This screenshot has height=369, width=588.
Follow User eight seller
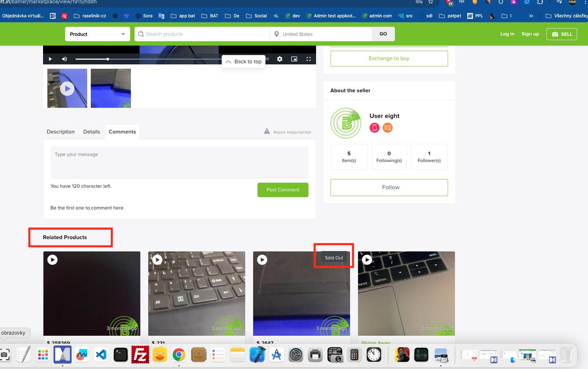coord(389,187)
